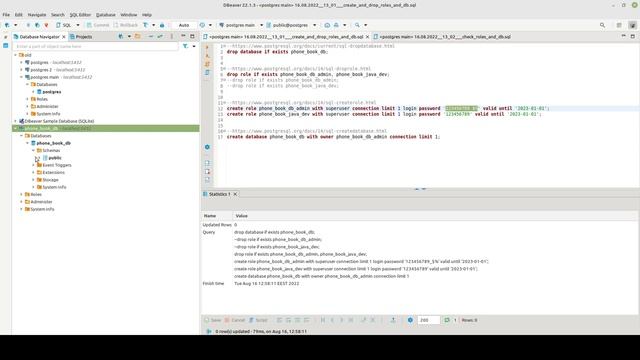Select the Extensions folder
640x360 pixels.
pos(51,173)
